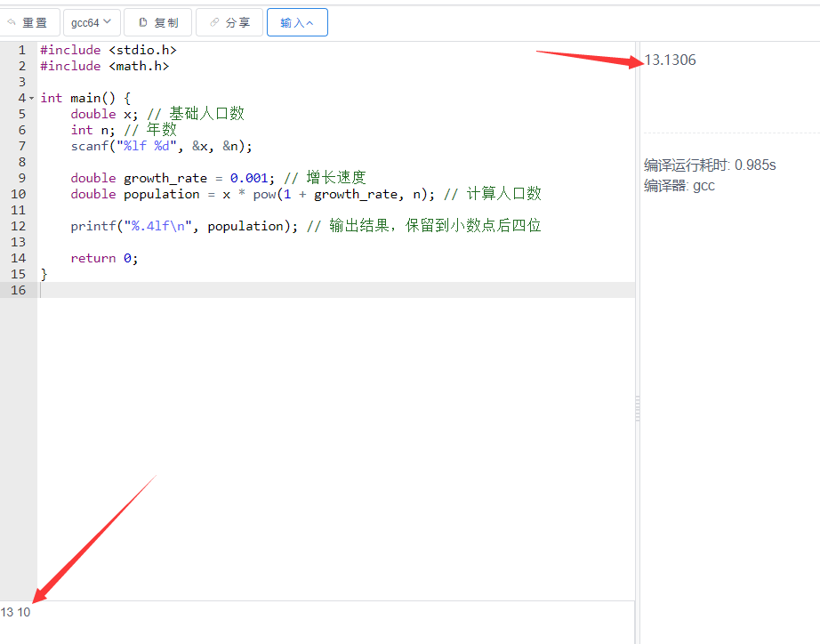Click the Share (分享) button
Screen dimensions: 820x644
point(229,22)
